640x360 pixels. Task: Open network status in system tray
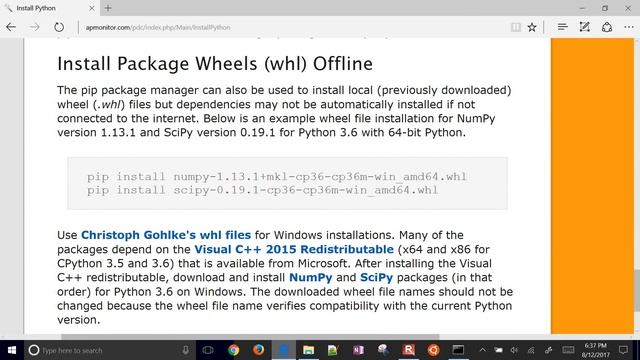coord(531,350)
